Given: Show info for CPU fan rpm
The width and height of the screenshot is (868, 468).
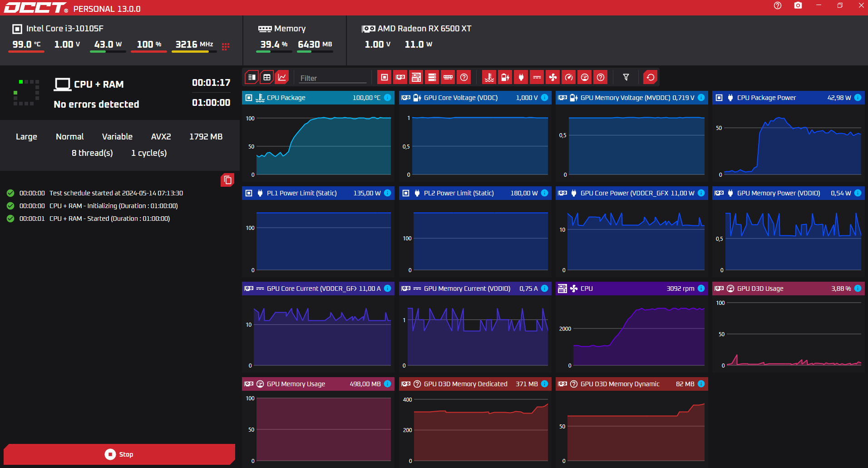Looking at the screenshot, I should tap(701, 289).
